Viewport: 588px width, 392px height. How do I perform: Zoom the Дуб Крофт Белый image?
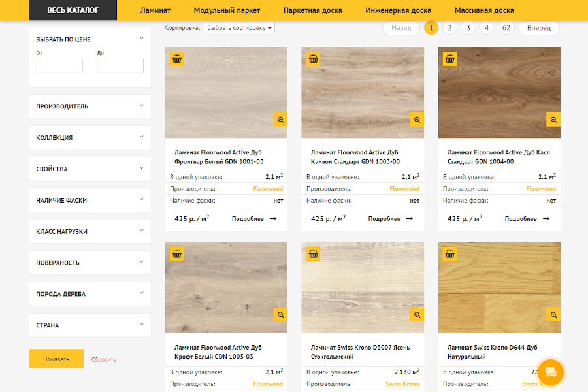(x=280, y=315)
